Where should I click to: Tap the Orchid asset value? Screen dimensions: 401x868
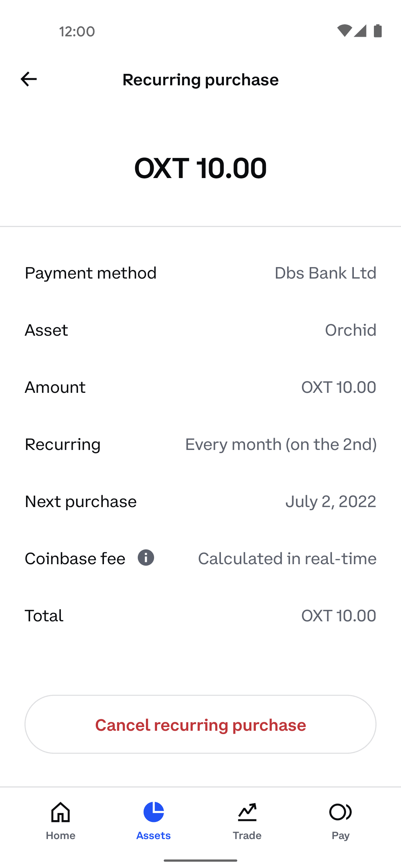click(351, 330)
